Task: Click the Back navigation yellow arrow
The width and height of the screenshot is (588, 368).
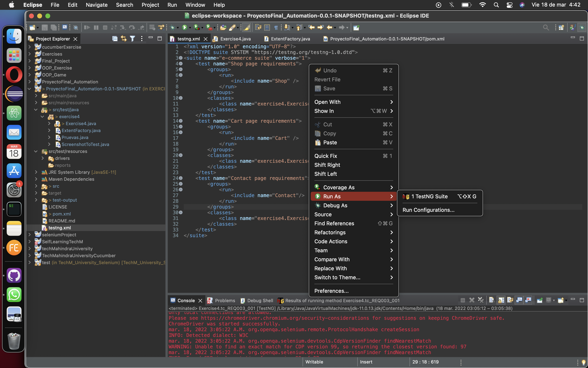Action: point(330,28)
